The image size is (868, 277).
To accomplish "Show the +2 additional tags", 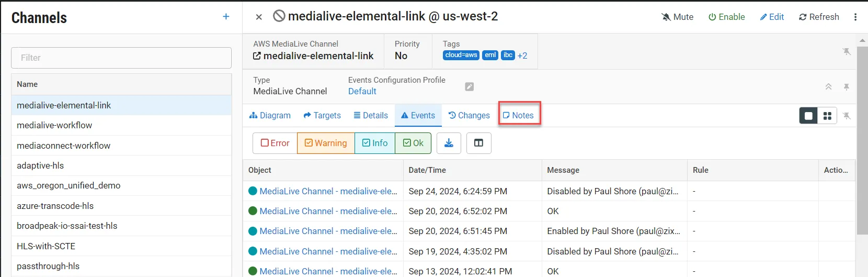I will point(522,56).
